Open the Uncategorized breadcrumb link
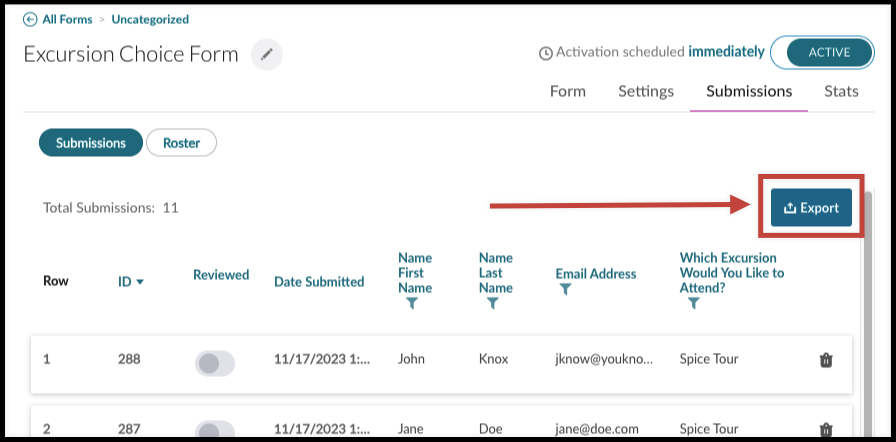The height and width of the screenshot is (442, 896). click(150, 19)
